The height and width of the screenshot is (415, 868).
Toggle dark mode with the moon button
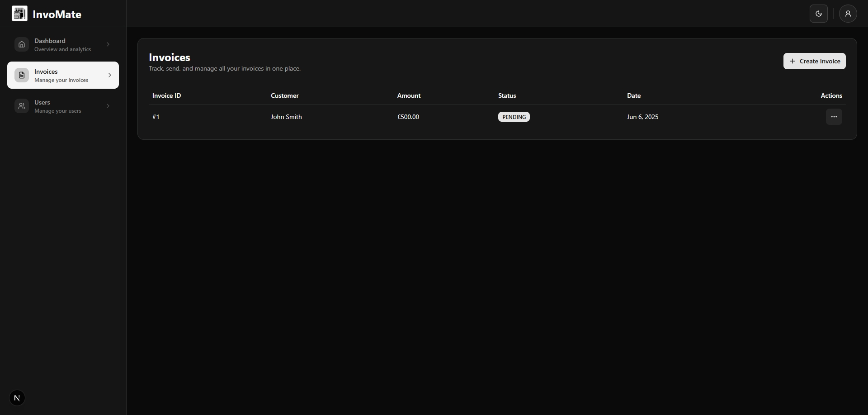pyautogui.click(x=818, y=14)
